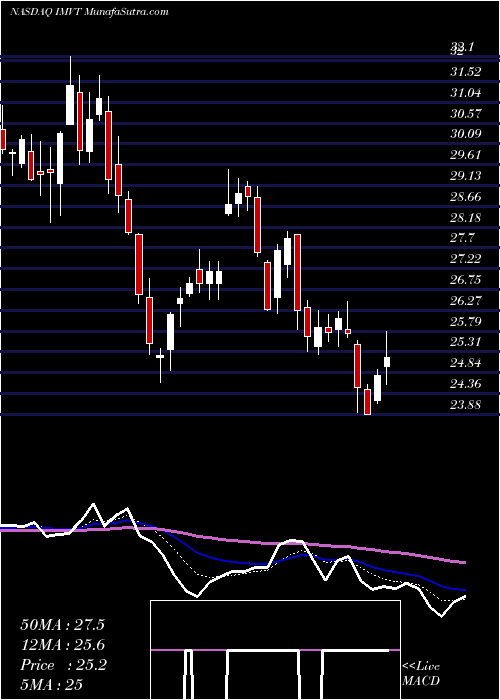Click the 26.75 price level label
The height and width of the screenshot is (700, 500).
tap(466, 280)
